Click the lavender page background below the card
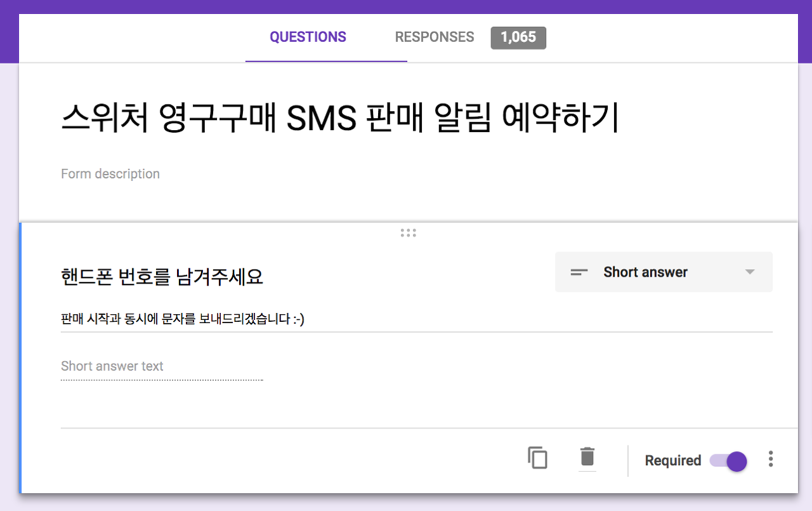Viewport: 812px width, 511px height. 406,504
